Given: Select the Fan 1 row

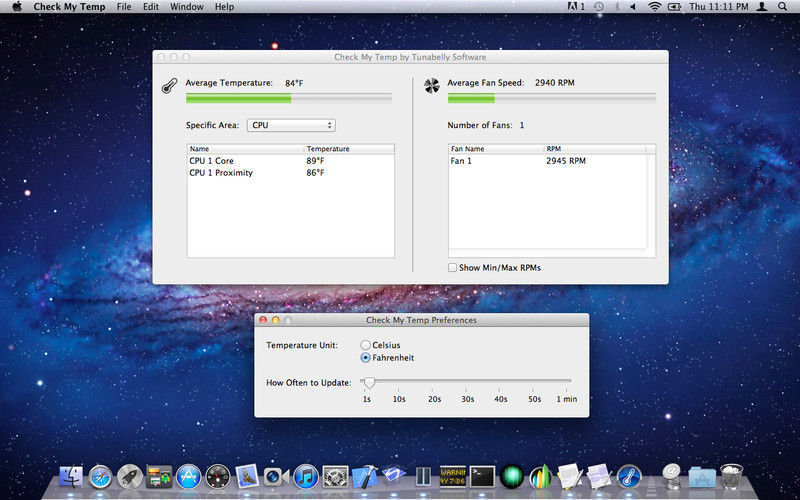Looking at the screenshot, I should point(547,161).
